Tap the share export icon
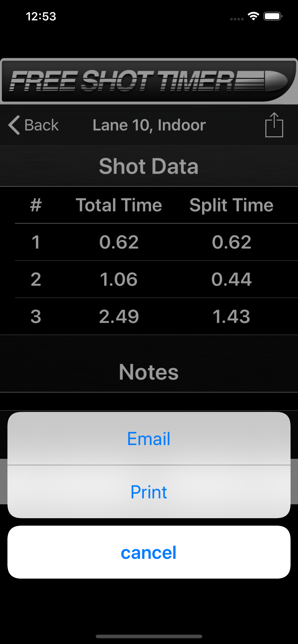The image size is (298, 644). coord(274,125)
